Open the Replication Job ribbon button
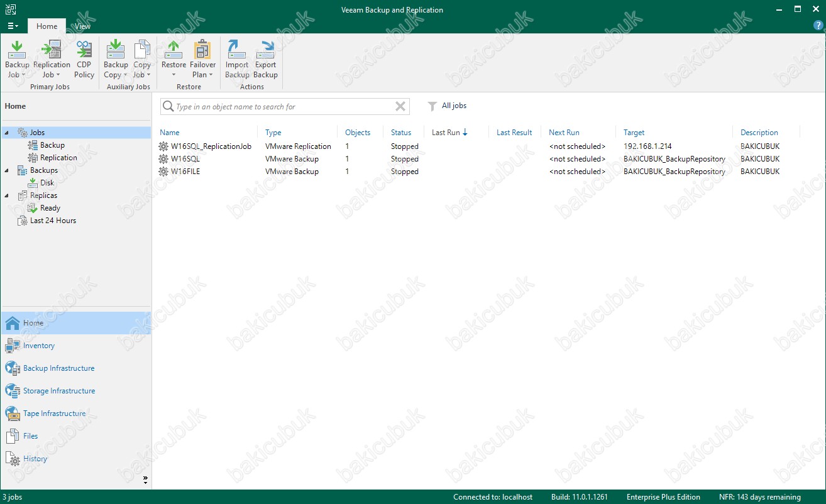This screenshot has height=504, width=826. click(52, 60)
